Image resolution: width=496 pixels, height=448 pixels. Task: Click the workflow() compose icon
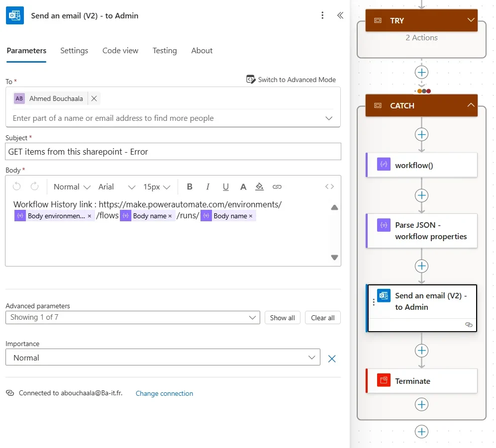coord(384,165)
